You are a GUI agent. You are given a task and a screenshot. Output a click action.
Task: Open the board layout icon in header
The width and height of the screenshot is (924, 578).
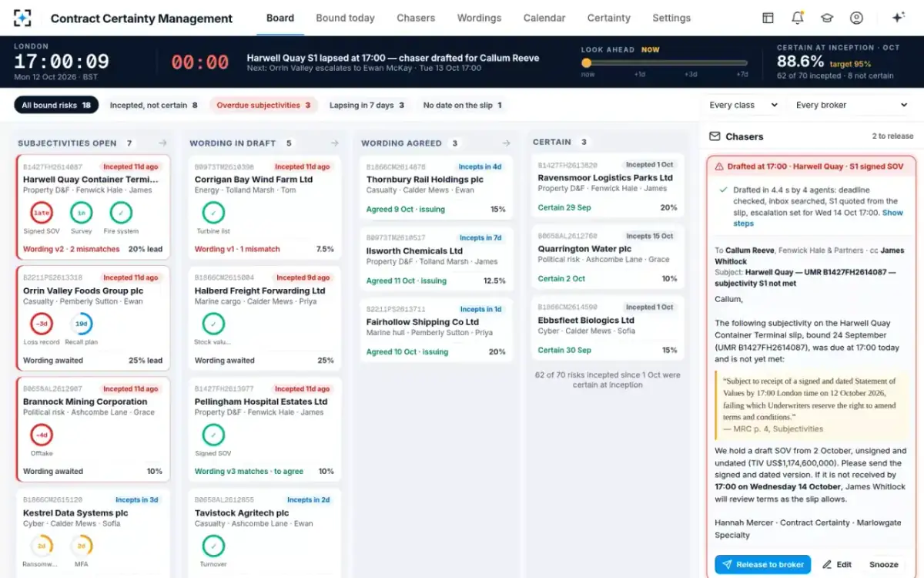pyautogui.click(x=768, y=18)
